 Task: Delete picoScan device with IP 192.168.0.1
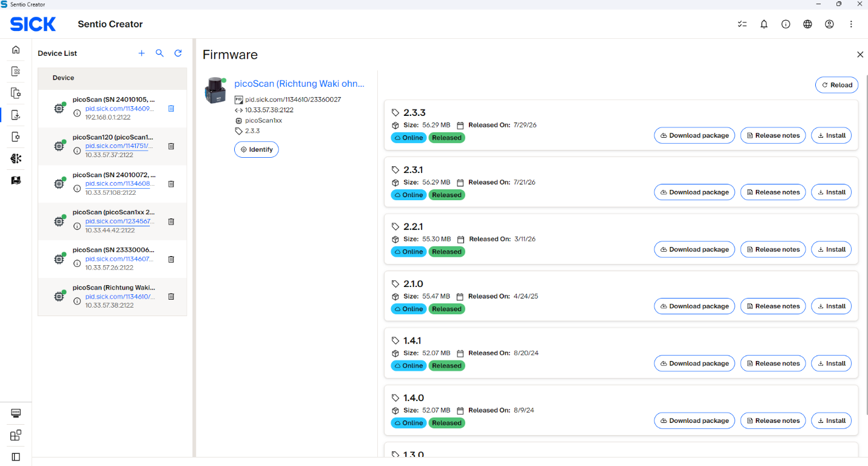[x=171, y=109]
